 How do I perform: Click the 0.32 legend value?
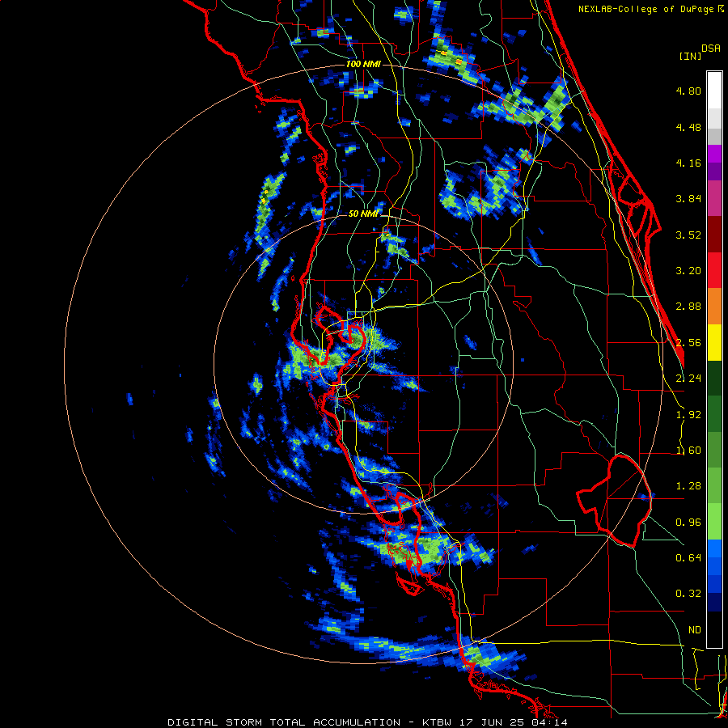click(688, 594)
